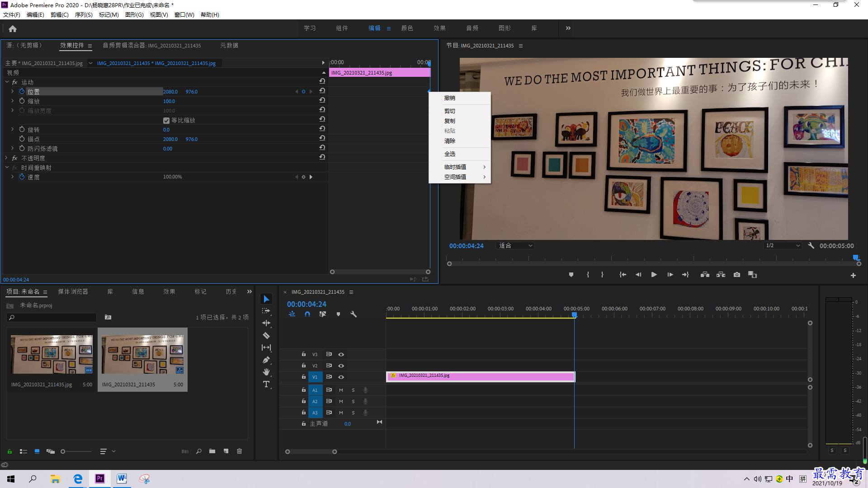Click Export Frame camera icon
This screenshot has width=868, height=488.
737,275
